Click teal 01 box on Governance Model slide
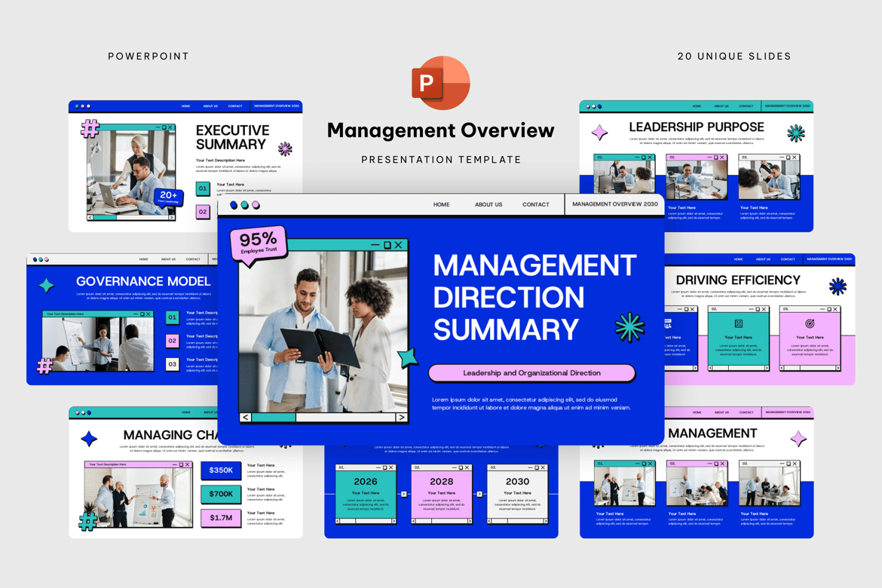 (x=172, y=317)
